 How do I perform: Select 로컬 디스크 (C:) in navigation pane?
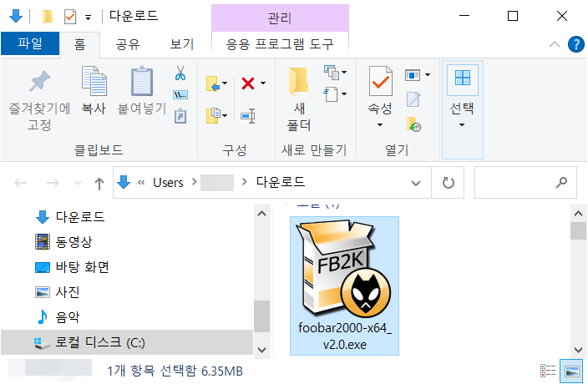tap(127, 342)
